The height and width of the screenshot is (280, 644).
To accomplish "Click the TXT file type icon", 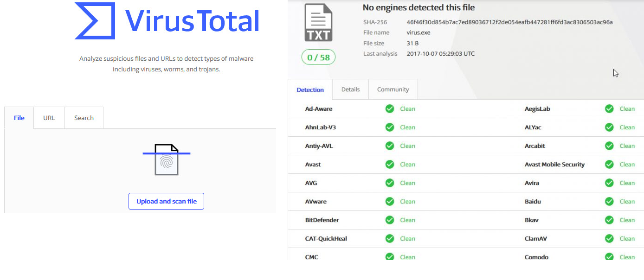I will click(x=318, y=23).
